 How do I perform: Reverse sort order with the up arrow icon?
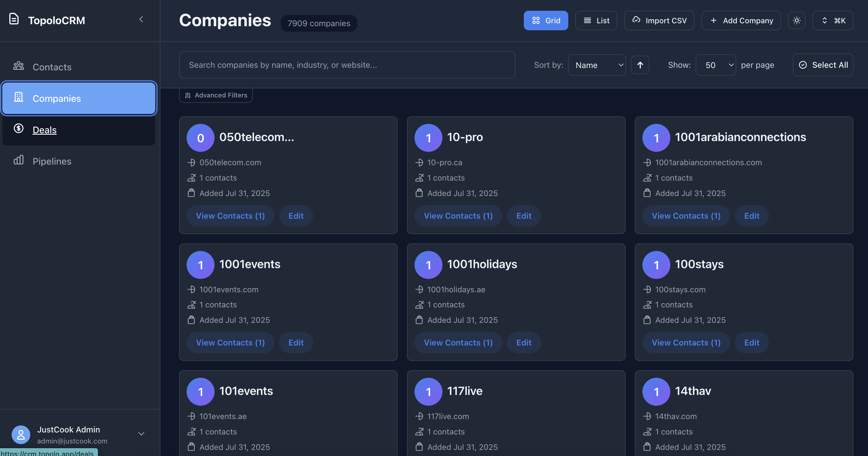click(640, 65)
